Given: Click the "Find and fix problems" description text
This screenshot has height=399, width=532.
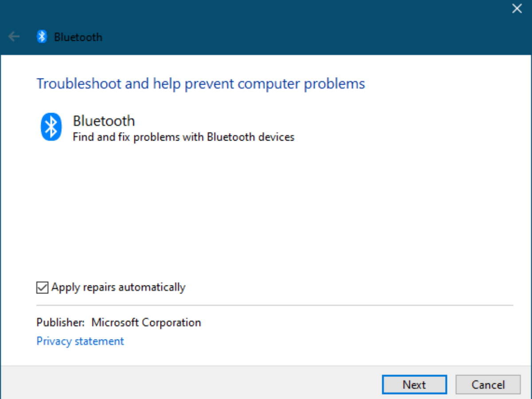Looking at the screenshot, I should [184, 137].
